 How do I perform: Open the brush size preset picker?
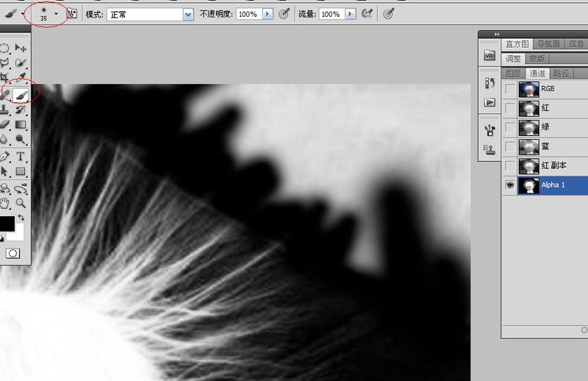[x=56, y=14]
